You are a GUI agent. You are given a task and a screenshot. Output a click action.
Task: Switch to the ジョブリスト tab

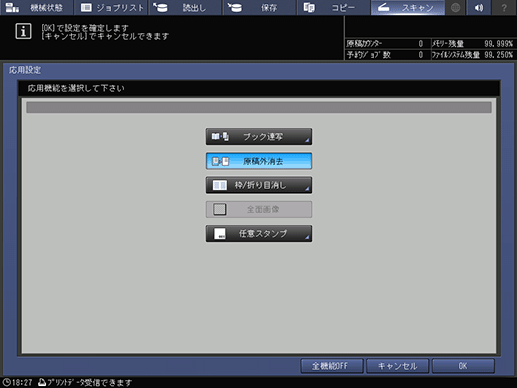[111, 7]
